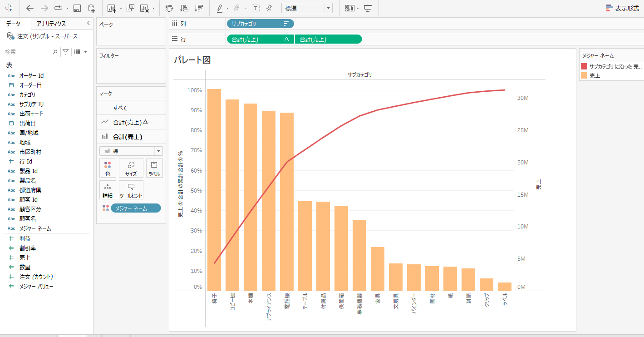This screenshot has height=337, width=644.
Task: Swap rows and columns
Action: 169,8
